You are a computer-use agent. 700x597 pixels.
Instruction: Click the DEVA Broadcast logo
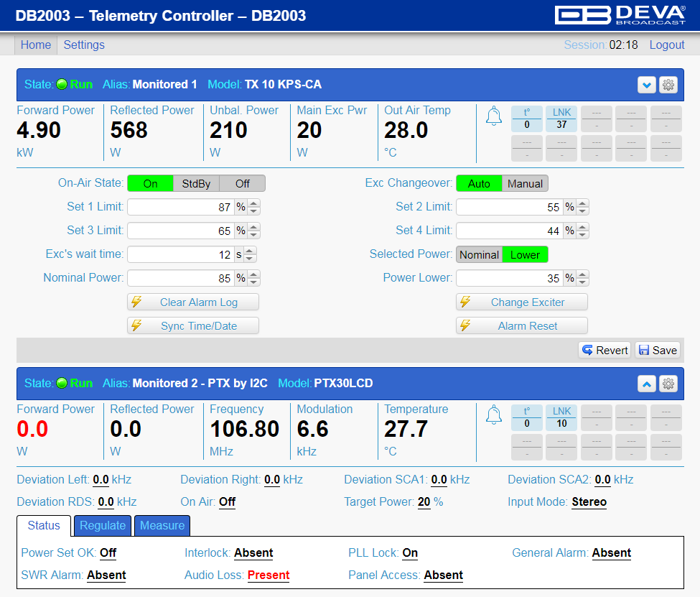click(620, 15)
